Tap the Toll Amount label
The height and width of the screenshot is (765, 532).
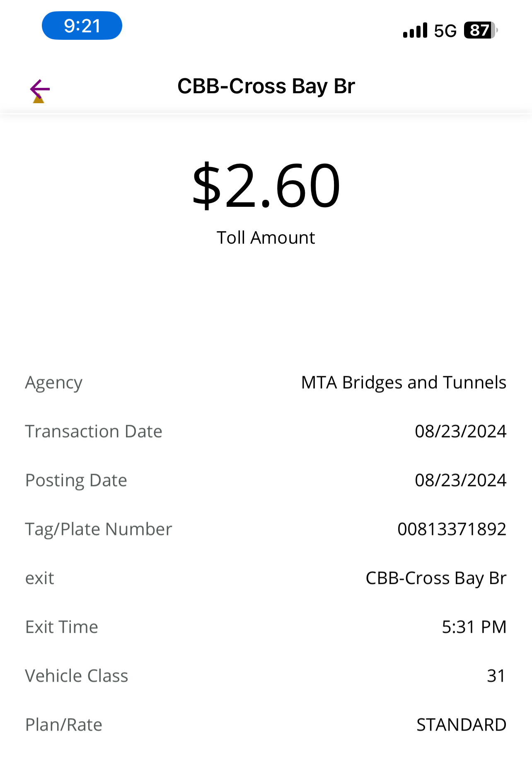point(266,238)
